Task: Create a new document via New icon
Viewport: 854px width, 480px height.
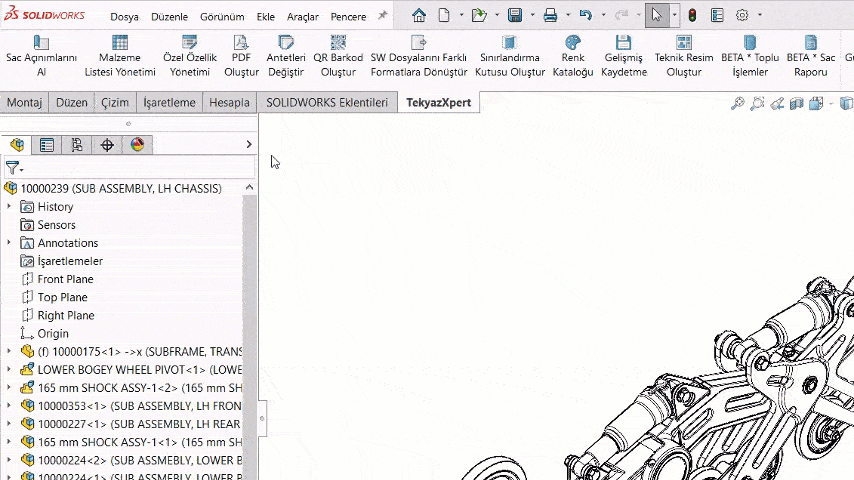Action: (x=444, y=15)
